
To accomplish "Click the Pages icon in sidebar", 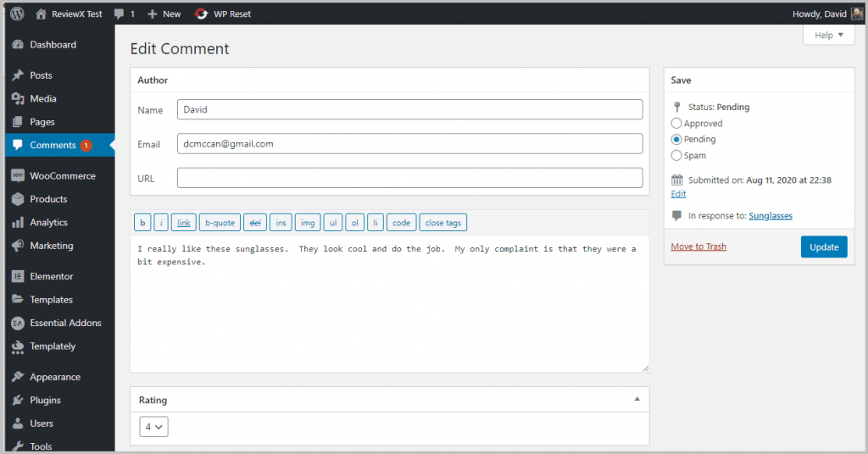I will tap(18, 122).
